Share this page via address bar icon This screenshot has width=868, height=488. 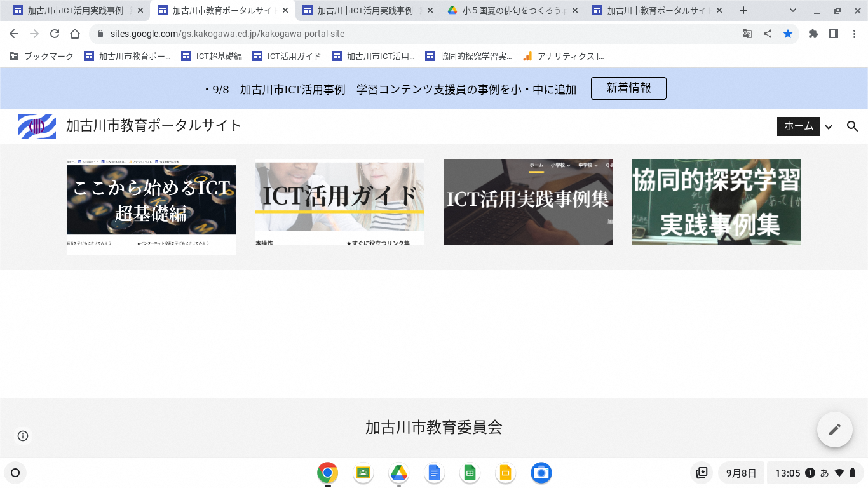(768, 34)
